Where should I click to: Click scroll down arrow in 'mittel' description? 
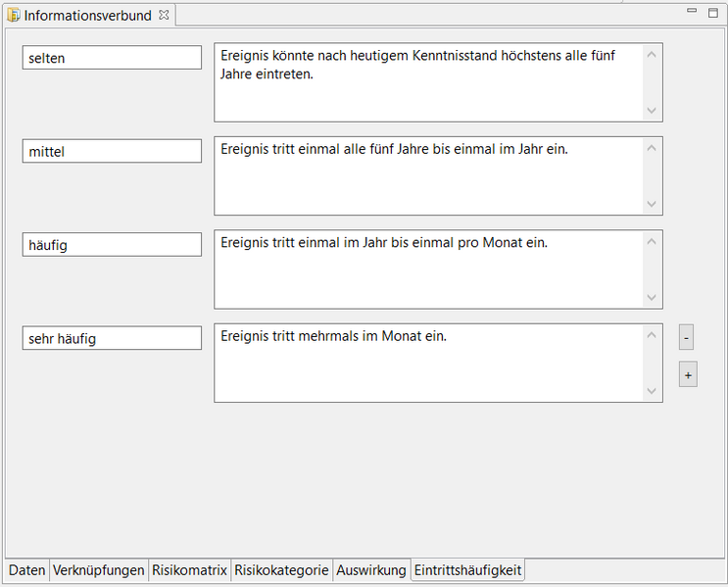652,204
